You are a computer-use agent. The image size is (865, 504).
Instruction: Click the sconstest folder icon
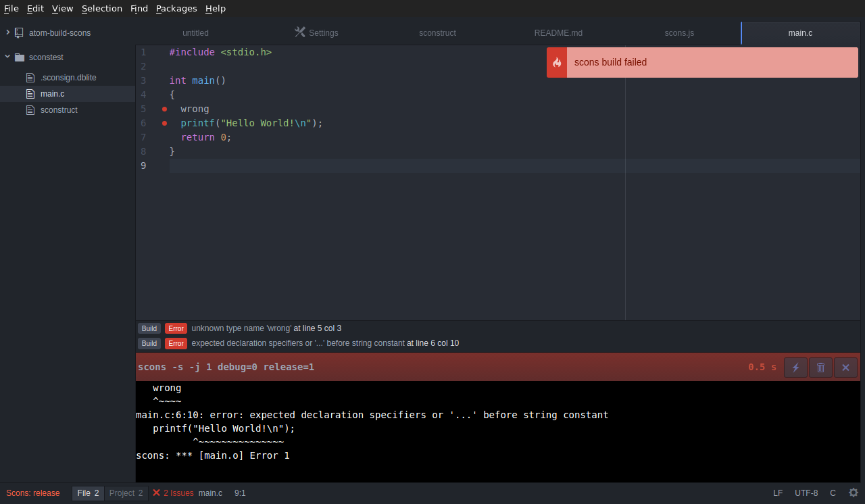(x=19, y=57)
